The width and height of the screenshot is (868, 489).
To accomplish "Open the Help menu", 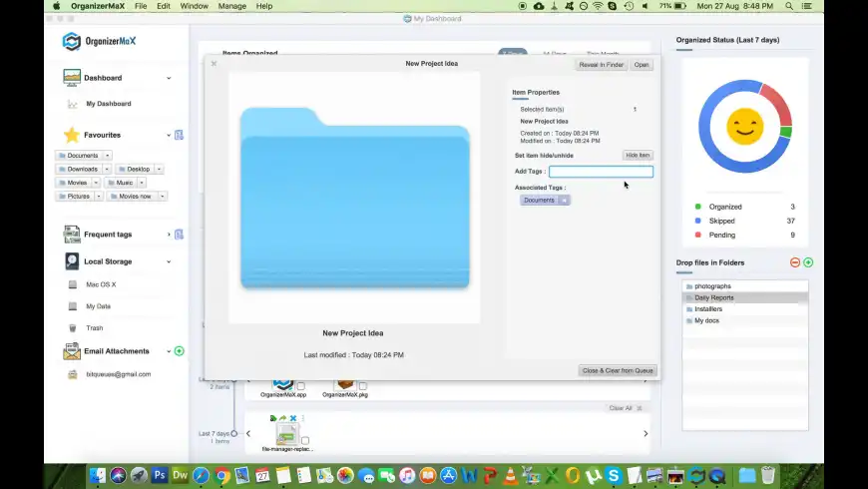I will (264, 6).
